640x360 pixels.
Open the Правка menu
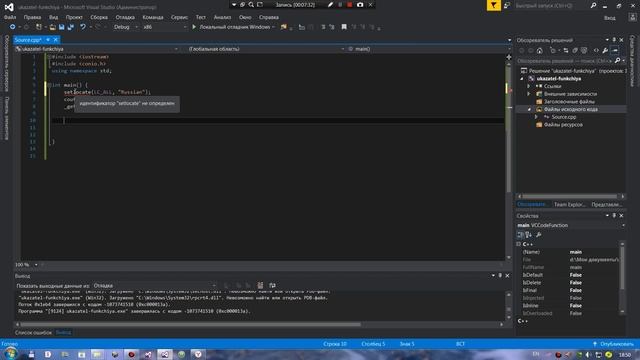coord(32,17)
